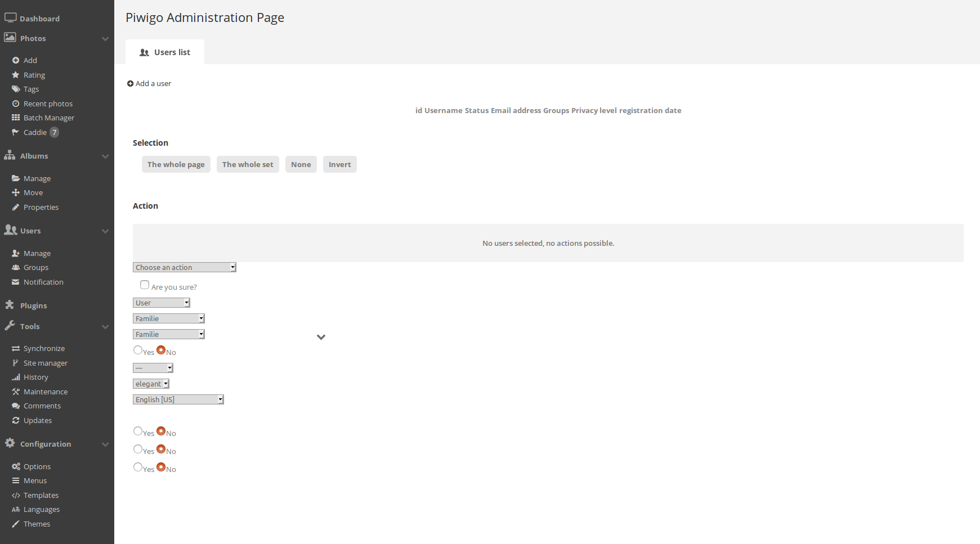Click the Rating star icon
This screenshot has width=980, height=544.
16,75
